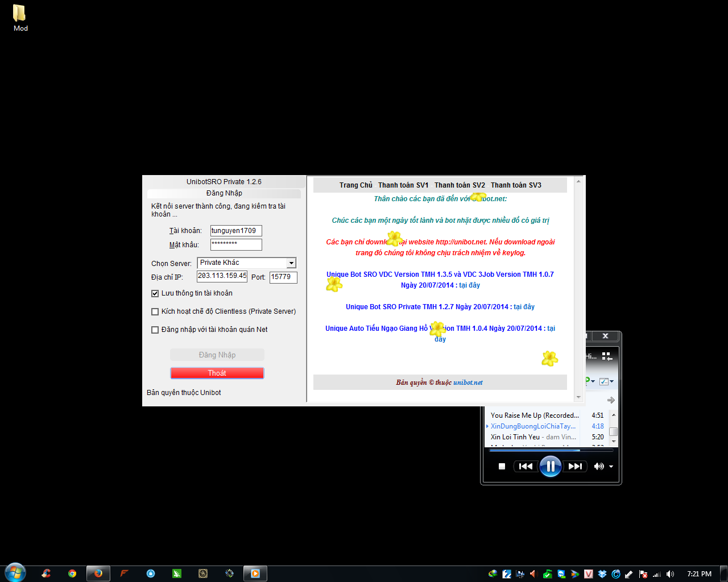
Task: Open CCleaner from the taskbar
Action: pos(46,573)
